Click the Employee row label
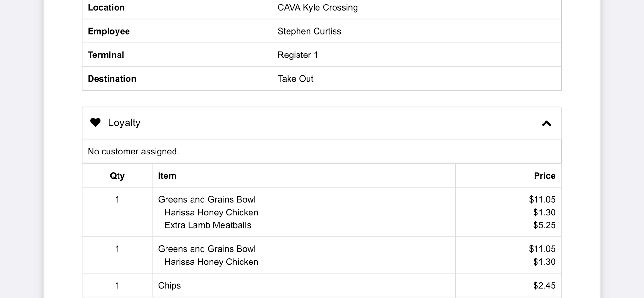The width and height of the screenshot is (644, 298). pyautogui.click(x=109, y=31)
